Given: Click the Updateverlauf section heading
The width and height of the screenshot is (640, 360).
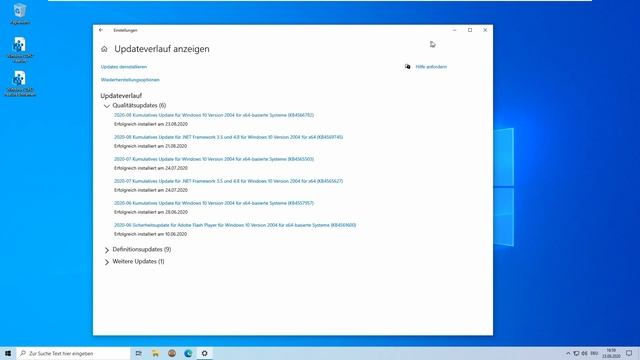Looking at the screenshot, I should point(121,96).
